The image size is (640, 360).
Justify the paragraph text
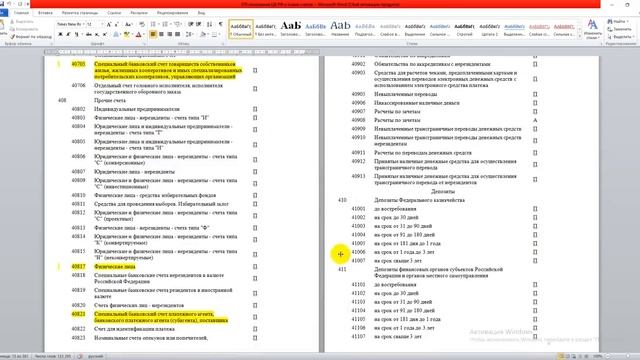tap(178, 35)
